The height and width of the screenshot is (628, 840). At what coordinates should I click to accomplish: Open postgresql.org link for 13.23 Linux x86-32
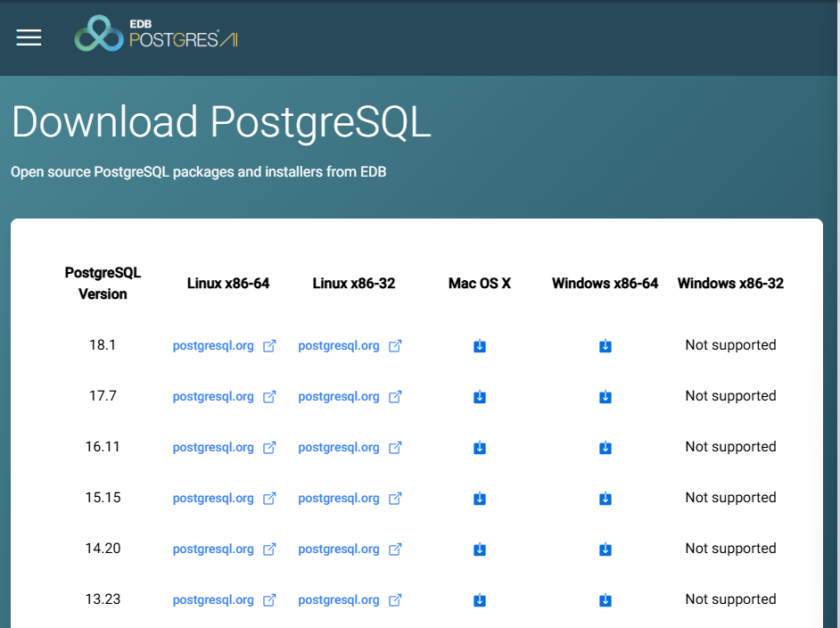coord(350,600)
